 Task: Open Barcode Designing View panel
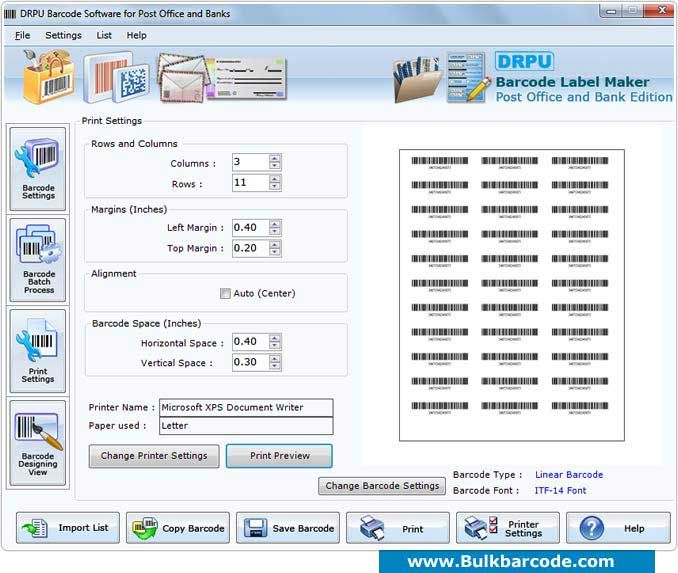click(38, 443)
